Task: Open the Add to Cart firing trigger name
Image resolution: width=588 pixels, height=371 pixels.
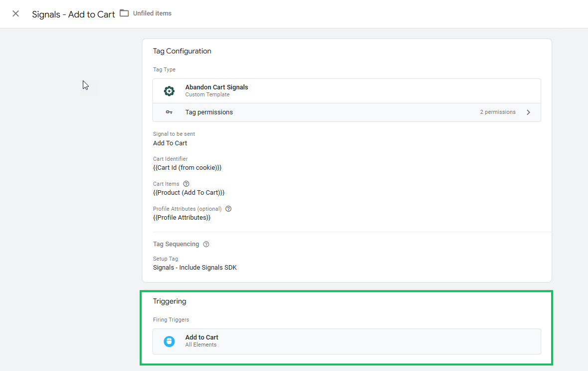Action: 201,338
